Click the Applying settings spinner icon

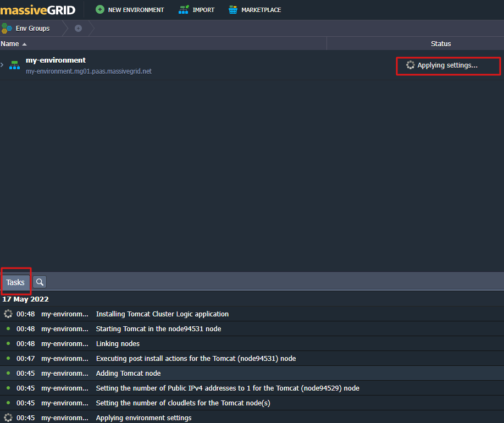[410, 65]
